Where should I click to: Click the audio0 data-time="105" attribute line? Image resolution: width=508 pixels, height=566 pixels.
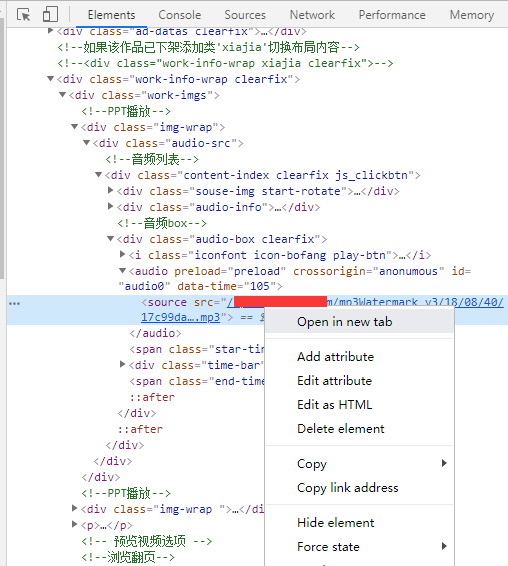coord(200,286)
